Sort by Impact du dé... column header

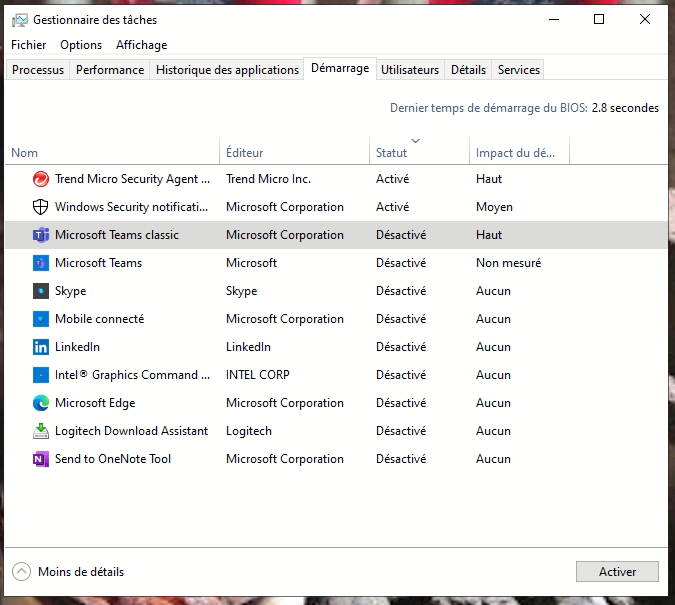pyautogui.click(x=519, y=151)
